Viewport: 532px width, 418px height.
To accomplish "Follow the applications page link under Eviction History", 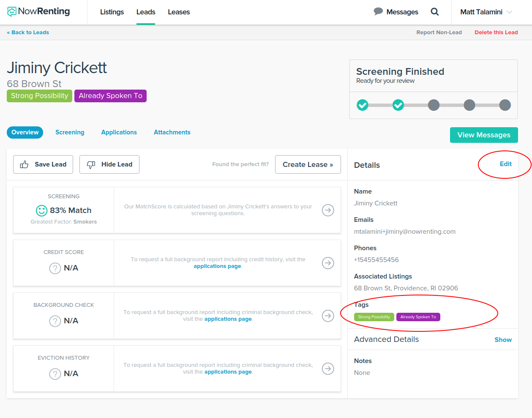I will point(228,372).
